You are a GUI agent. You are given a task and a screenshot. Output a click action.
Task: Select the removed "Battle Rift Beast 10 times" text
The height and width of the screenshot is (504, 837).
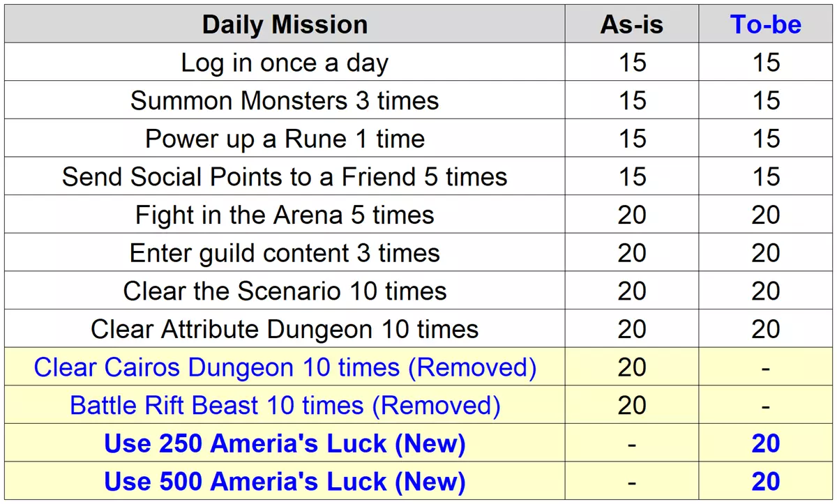pos(285,405)
